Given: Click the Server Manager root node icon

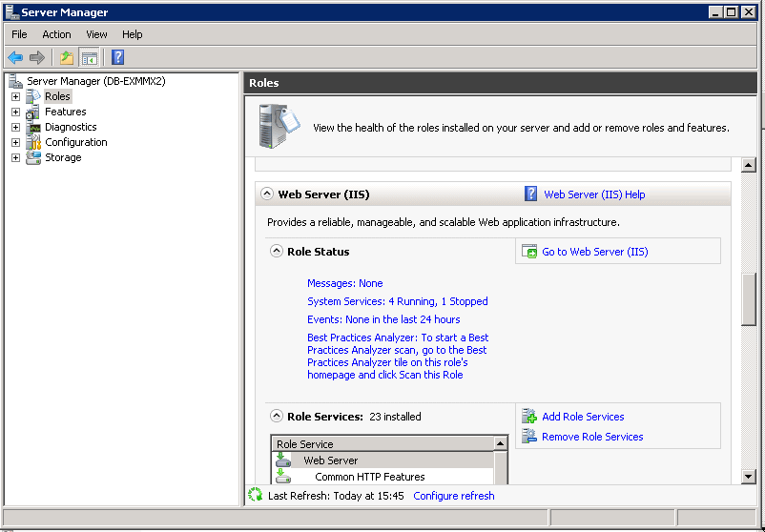Looking at the screenshot, I should pos(15,81).
